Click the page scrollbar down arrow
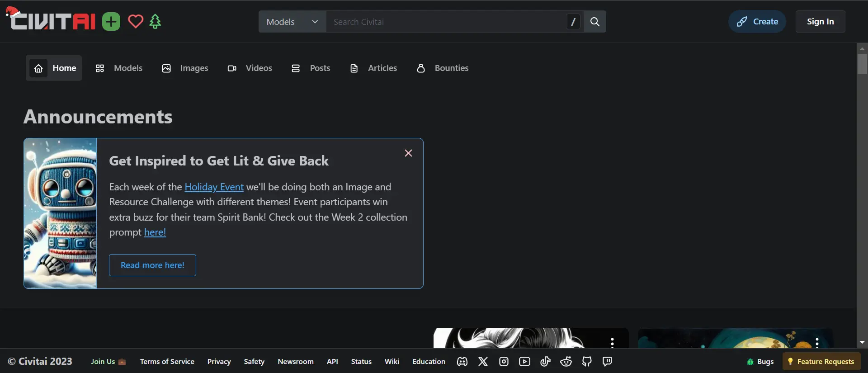Viewport: 868px width, 373px height. pos(862,342)
